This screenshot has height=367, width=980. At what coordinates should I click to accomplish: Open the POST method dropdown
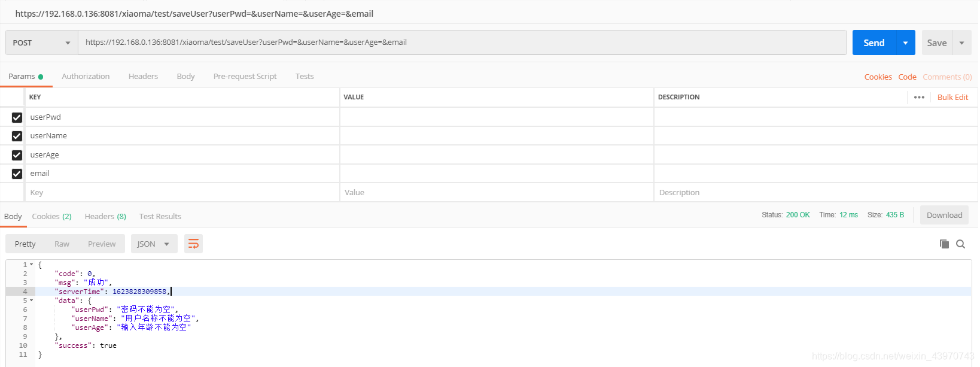pyautogui.click(x=41, y=43)
